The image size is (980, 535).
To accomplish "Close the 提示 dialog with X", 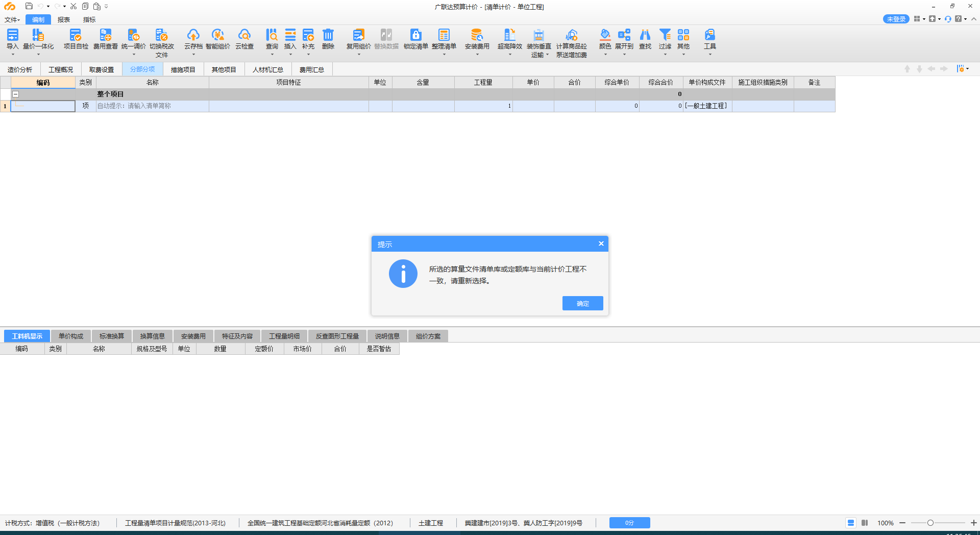I will point(601,244).
